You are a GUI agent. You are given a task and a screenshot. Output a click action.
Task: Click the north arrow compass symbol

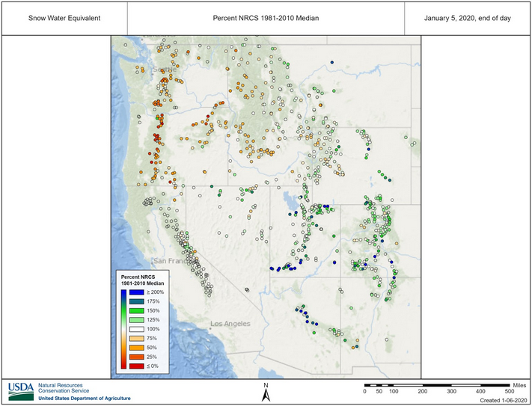[266, 390]
